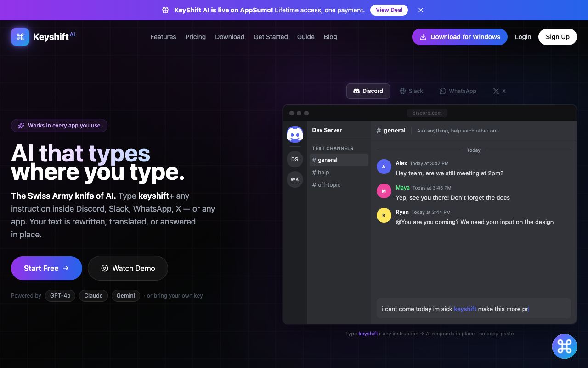This screenshot has height=368, width=588.
Task: Click Alex's message about 2pm meeting
Action: pyautogui.click(x=450, y=173)
